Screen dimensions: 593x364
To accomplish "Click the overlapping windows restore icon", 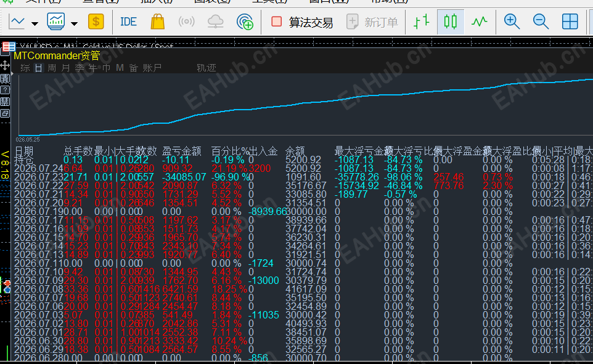I will (x=5, y=113).
